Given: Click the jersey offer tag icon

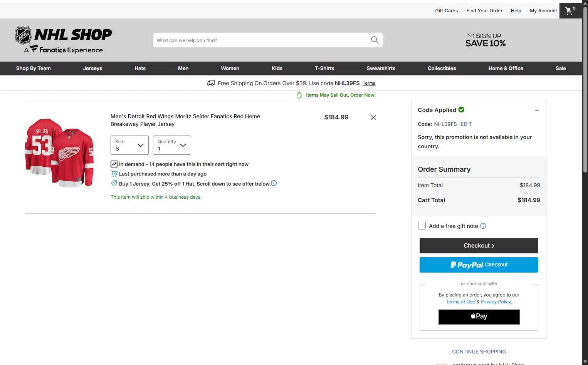Looking at the screenshot, I should pyautogui.click(x=114, y=183).
